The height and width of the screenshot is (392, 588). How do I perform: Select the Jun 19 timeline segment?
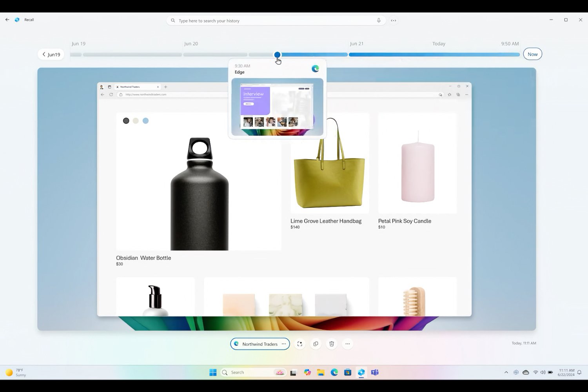(x=132, y=54)
